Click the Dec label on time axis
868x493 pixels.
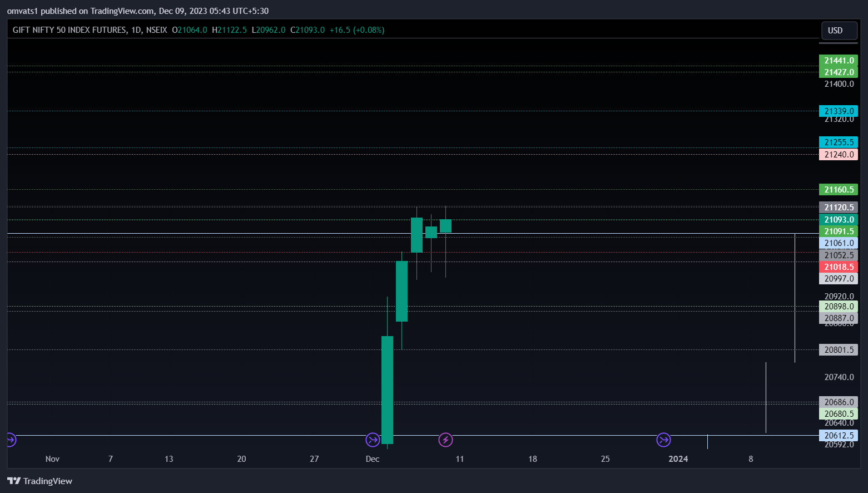tap(373, 459)
